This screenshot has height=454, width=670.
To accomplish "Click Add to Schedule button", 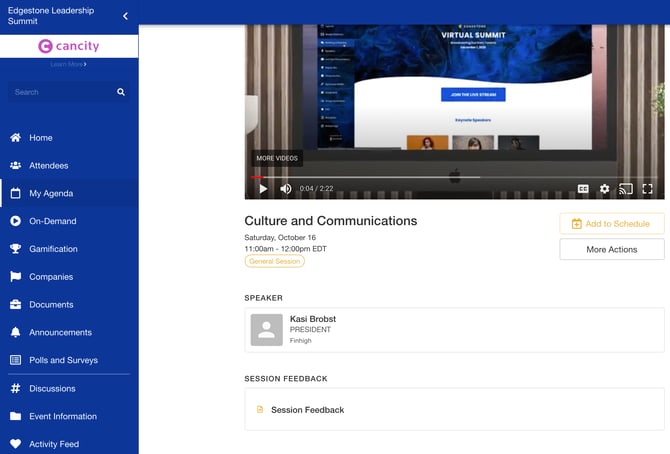I will pyautogui.click(x=611, y=224).
